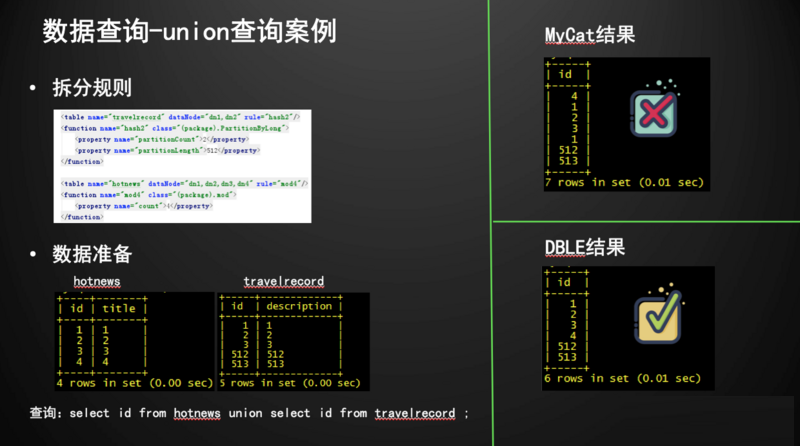Click 'travelrecord' in the query line
800x446 pixels.
tap(415, 413)
